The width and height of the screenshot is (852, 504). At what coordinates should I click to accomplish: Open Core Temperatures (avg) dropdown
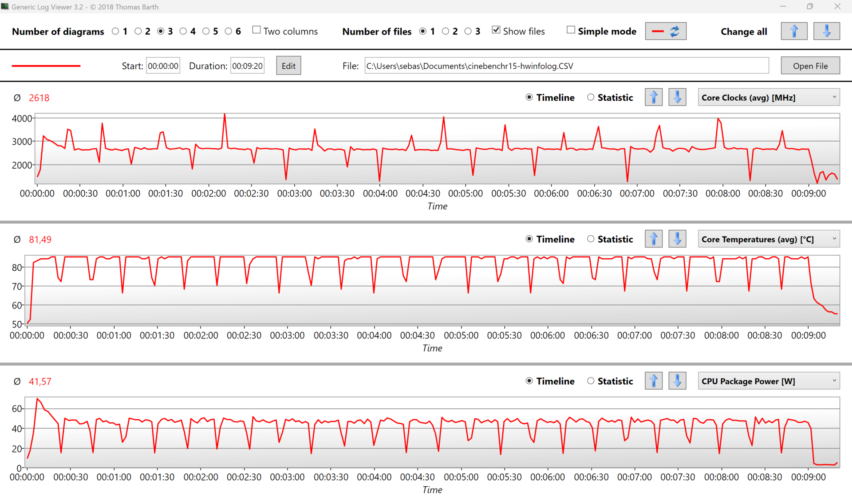coord(769,239)
